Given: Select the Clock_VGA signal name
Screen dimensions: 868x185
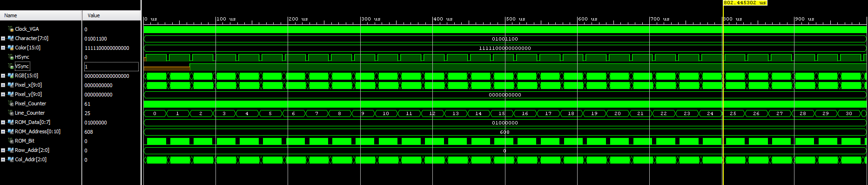Looking at the screenshot, I should point(27,29).
